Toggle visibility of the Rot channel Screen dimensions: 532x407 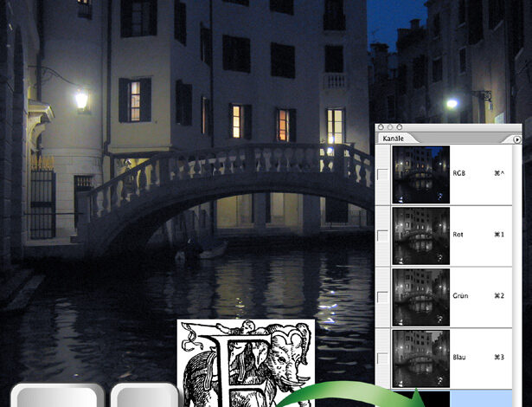(x=382, y=236)
